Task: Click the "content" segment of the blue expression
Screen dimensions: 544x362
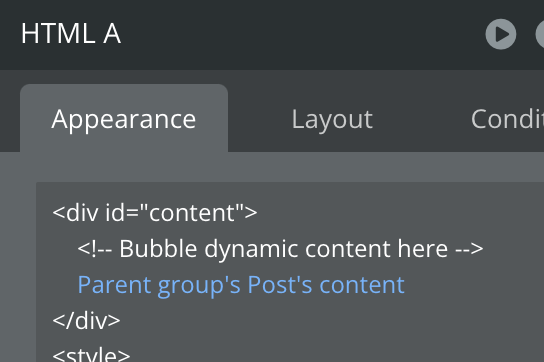Action: [362, 285]
